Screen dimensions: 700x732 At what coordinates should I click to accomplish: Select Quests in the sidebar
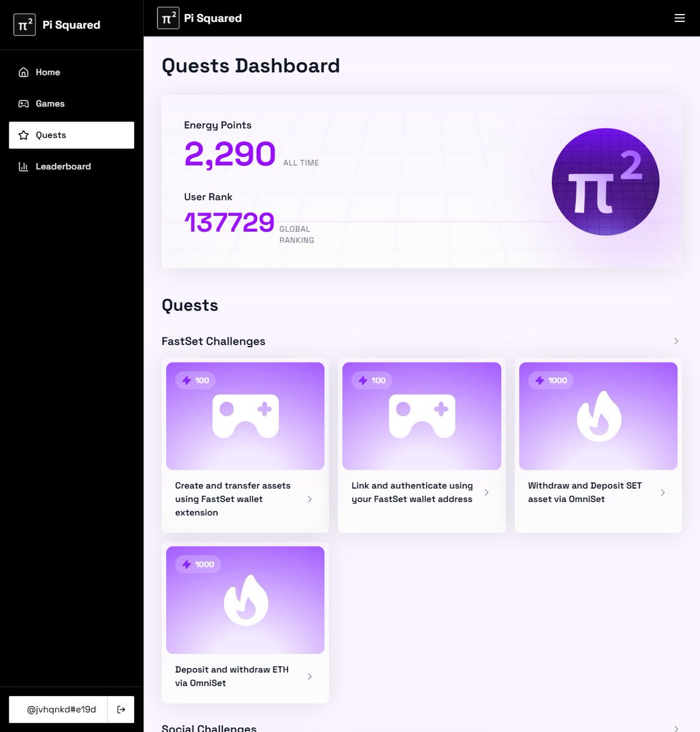click(x=71, y=135)
